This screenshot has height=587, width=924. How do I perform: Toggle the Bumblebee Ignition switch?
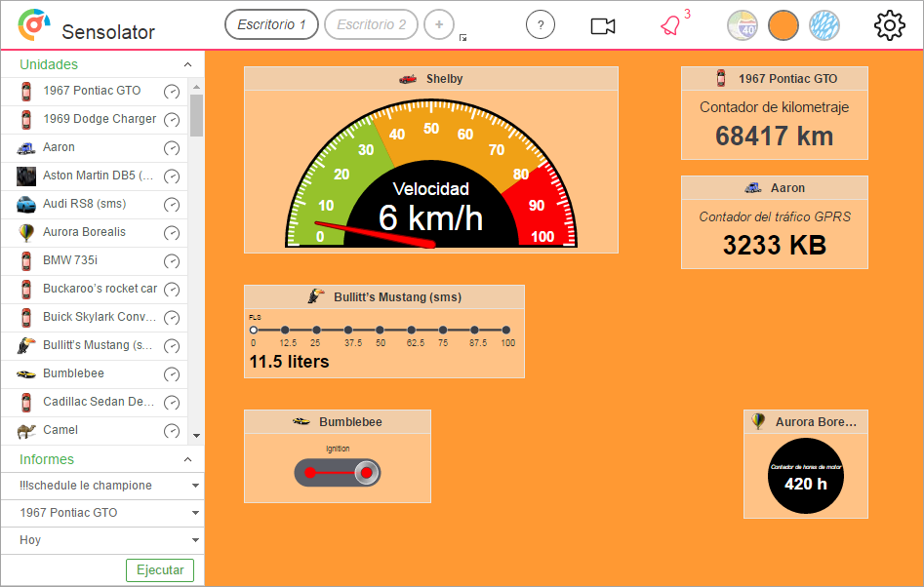click(x=338, y=473)
